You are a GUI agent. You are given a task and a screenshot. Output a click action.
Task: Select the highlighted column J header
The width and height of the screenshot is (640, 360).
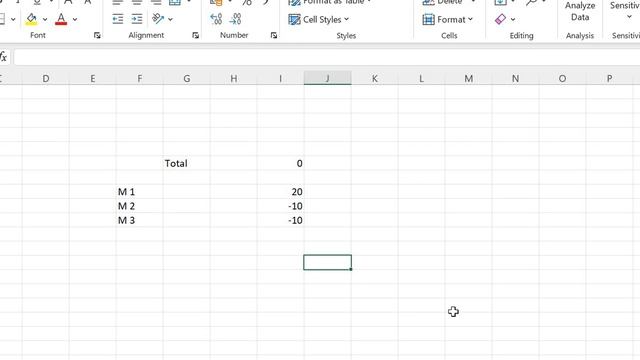[327, 78]
